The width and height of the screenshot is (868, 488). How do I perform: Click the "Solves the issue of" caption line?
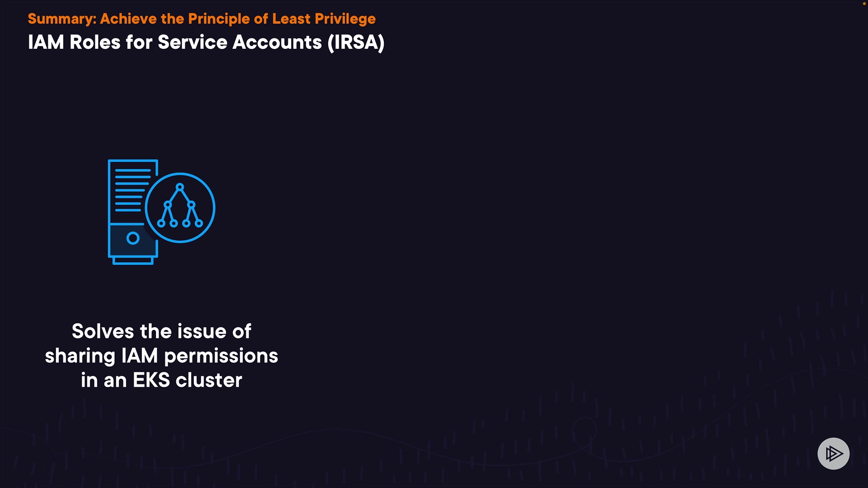tap(161, 331)
